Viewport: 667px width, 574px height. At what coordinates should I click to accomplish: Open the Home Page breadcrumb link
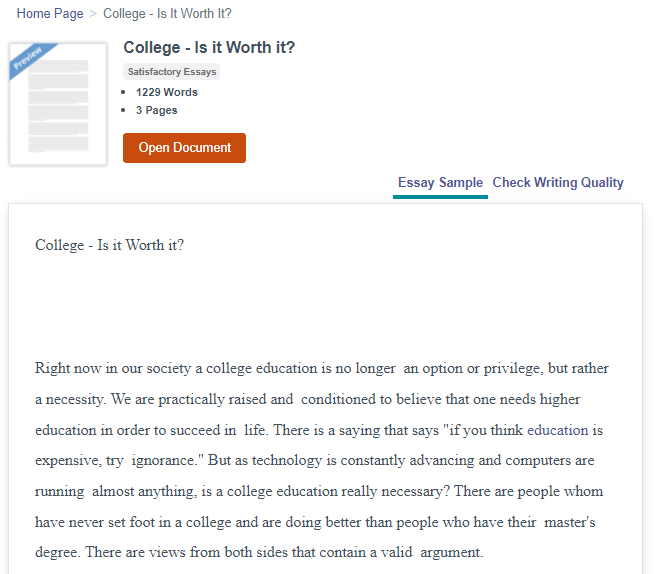point(50,14)
